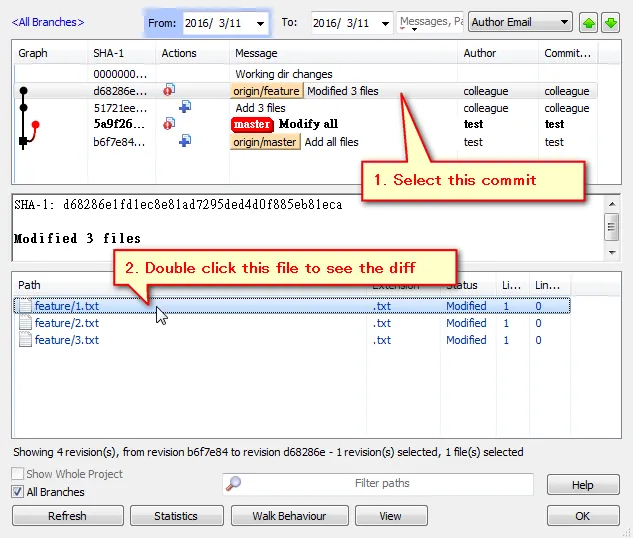Click the Refresh button
This screenshot has height=538, width=633.
[67, 516]
